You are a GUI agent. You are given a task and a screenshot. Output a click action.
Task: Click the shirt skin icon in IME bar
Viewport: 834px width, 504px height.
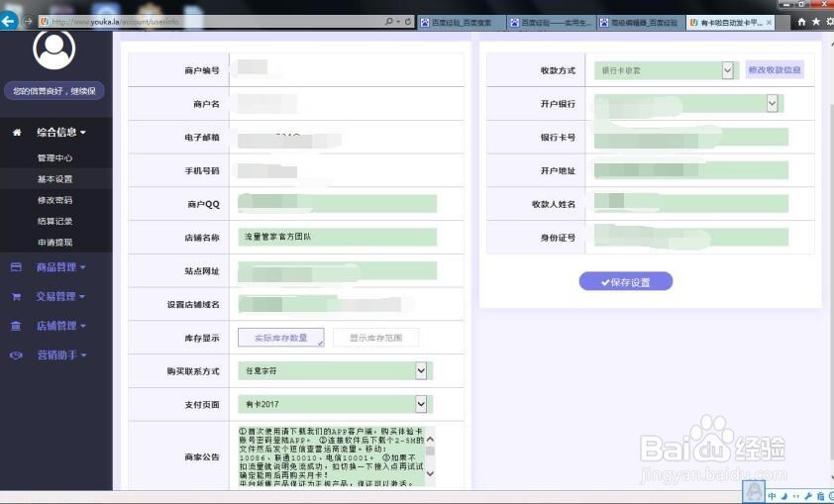pos(821,495)
